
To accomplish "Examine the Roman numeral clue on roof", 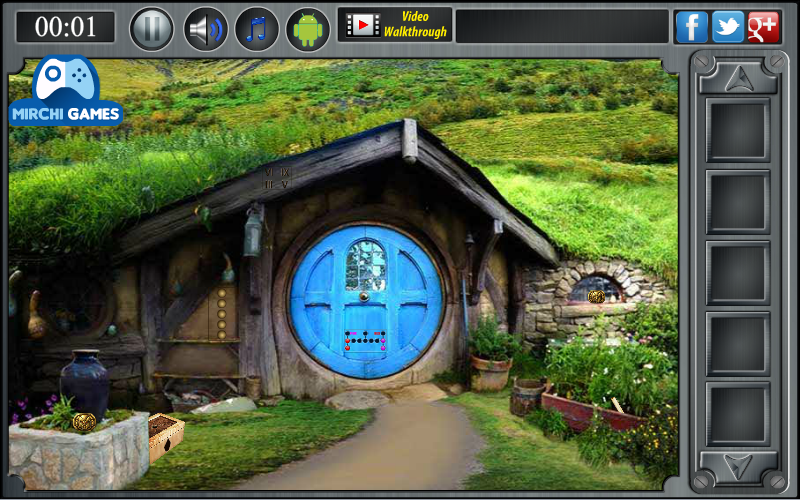I will coord(277,178).
